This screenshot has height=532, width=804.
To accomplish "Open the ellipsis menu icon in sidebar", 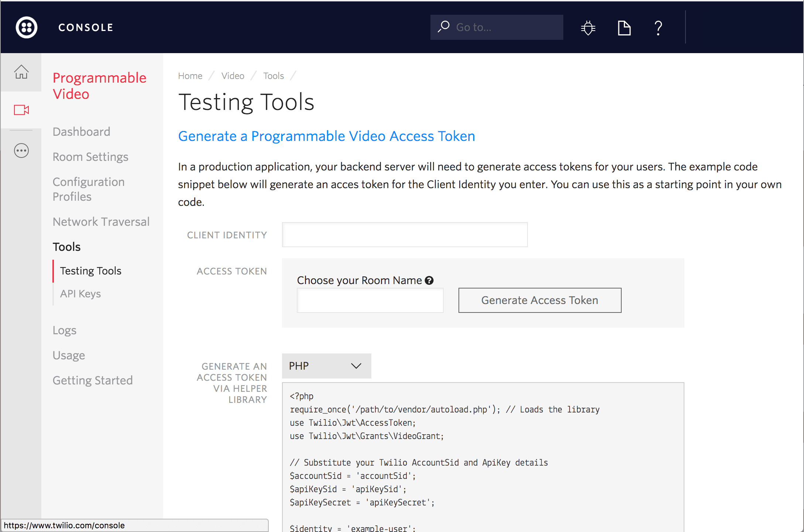I will pyautogui.click(x=21, y=150).
